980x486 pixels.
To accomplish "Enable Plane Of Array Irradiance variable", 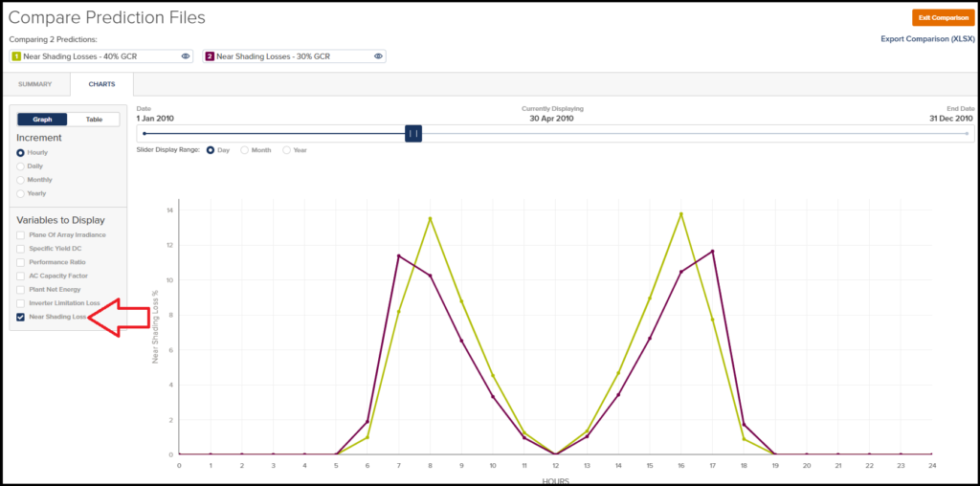I will pos(21,235).
